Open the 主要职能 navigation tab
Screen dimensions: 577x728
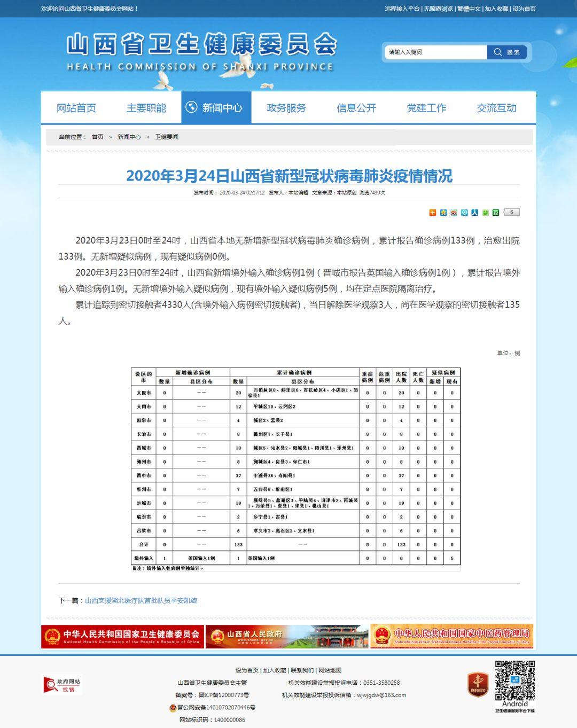tap(146, 108)
